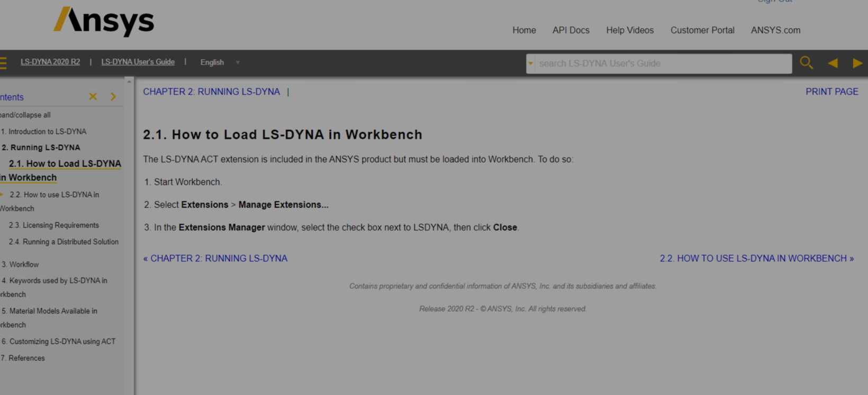This screenshot has height=395, width=868.
Task: Select 2.3 Licensing Requirements
Action: [54, 225]
